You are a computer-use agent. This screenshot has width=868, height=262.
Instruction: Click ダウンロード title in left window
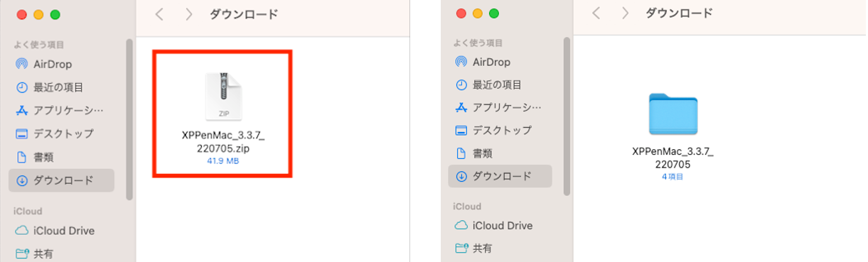coord(244,14)
